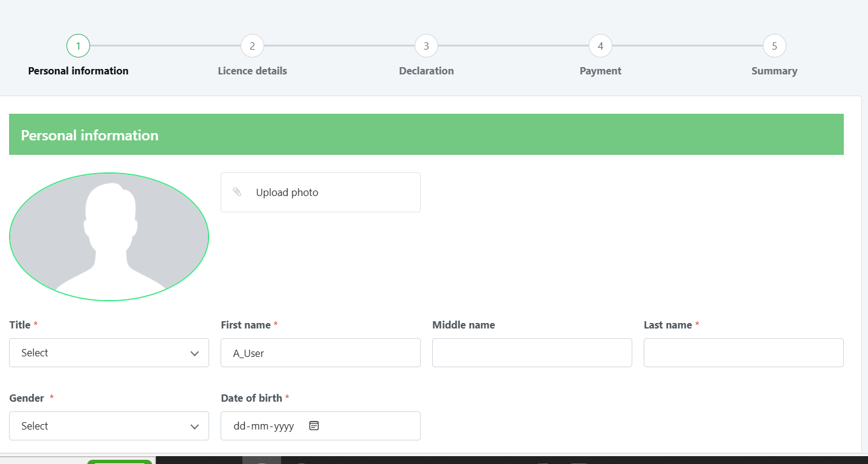The width and height of the screenshot is (868, 464).
Task: Jump to step 2 circle in stepper
Action: click(252, 46)
